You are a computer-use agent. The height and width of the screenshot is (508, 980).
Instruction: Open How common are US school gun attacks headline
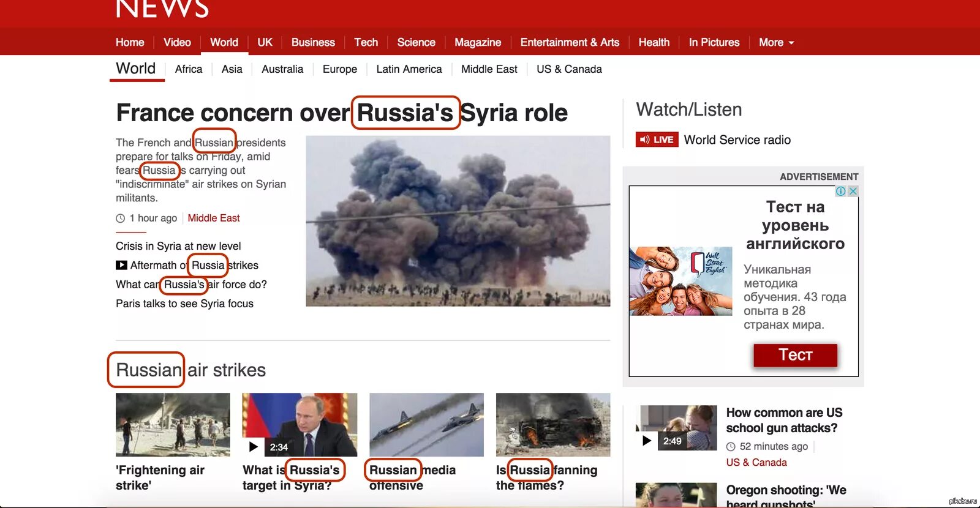coord(784,420)
